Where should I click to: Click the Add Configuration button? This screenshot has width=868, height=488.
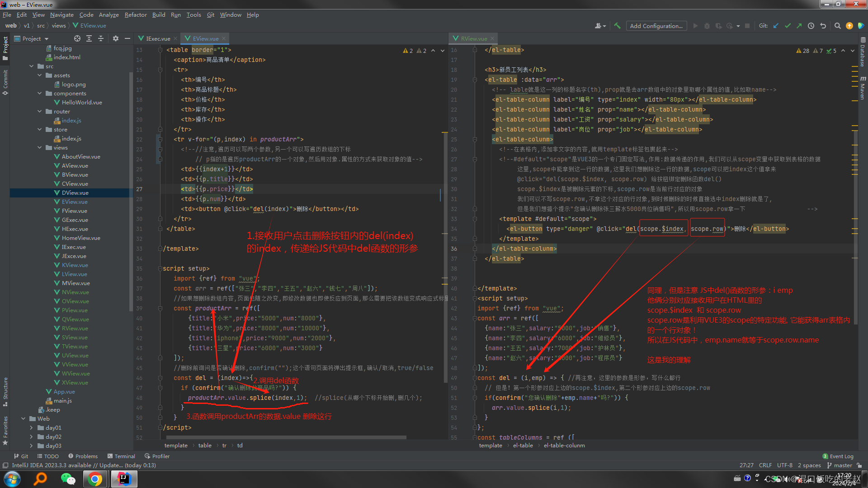click(x=656, y=26)
